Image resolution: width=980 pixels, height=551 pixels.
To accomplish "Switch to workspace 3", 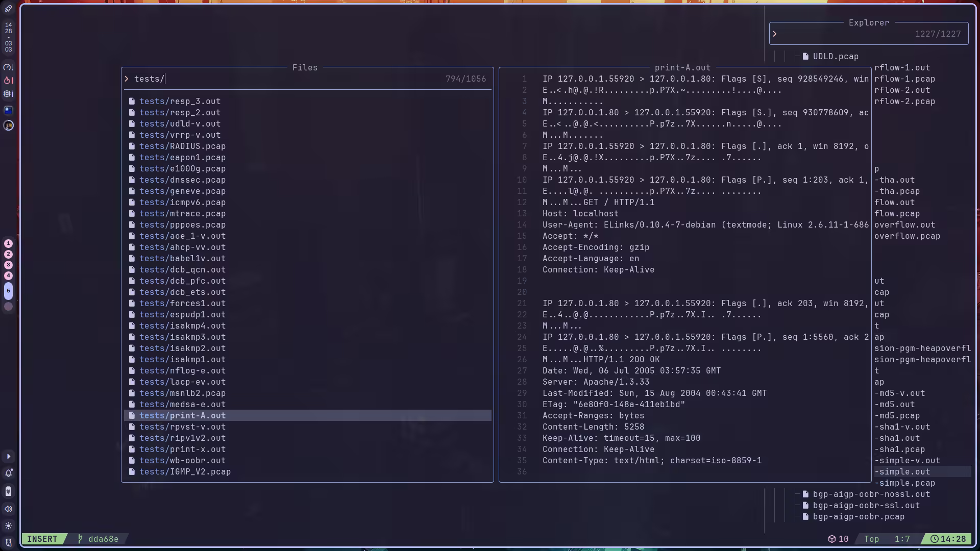I will [x=8, y=265].
